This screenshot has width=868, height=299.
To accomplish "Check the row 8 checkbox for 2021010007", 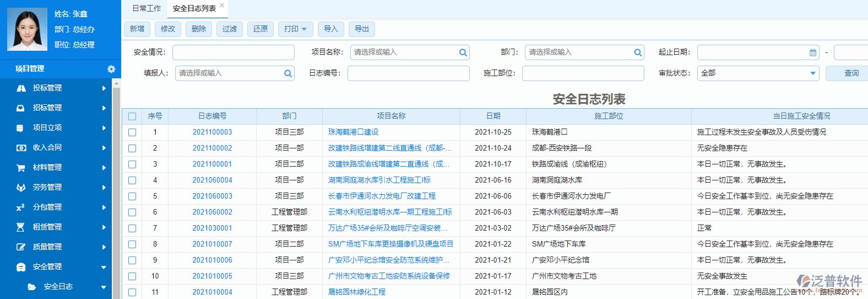I will tap(132, 244).
